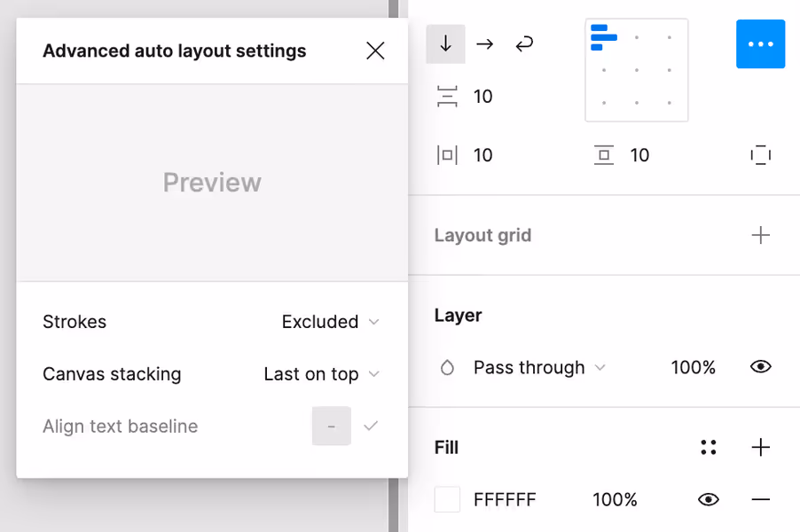Edit the layer opacity 100% value
The image size is (800, 532).
(693, 367)
